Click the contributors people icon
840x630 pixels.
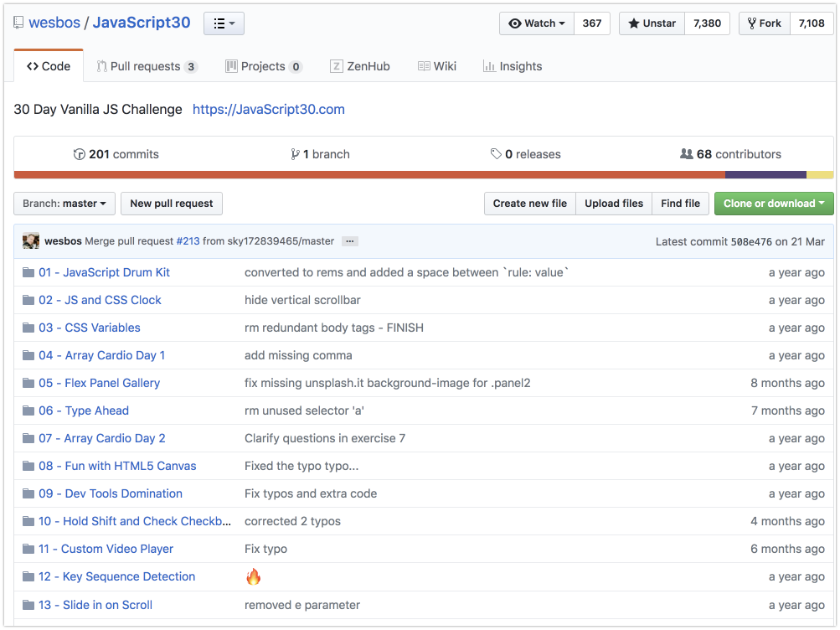pyautogui.click(x=687, y=154)
